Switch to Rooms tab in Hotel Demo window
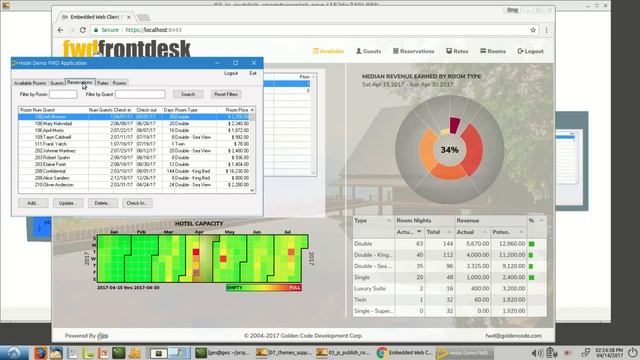The width and height of the screenshot is (640, 360). (119, 83)
